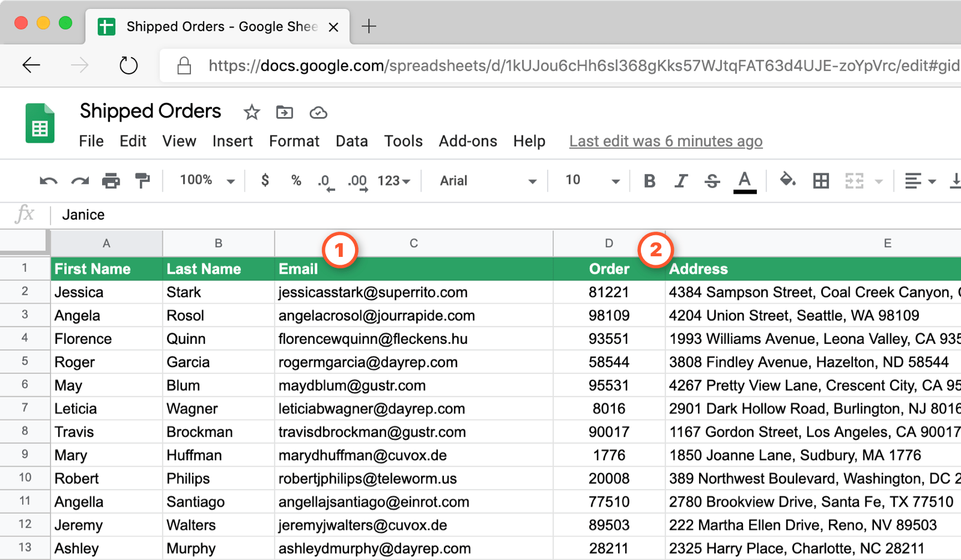Toggle bold formatting
This screenshot has height=560, width=961.
click(649, 180)
